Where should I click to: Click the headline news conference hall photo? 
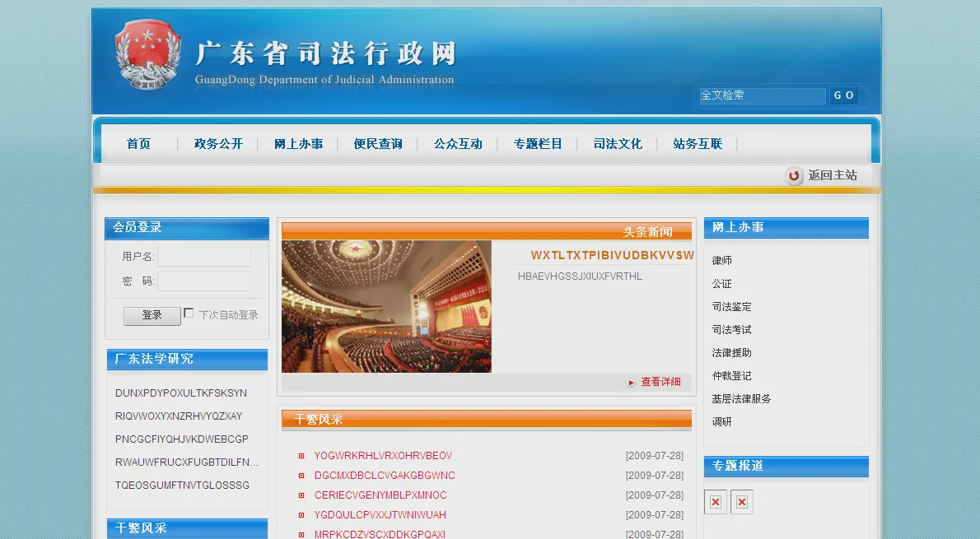point(386,306)
